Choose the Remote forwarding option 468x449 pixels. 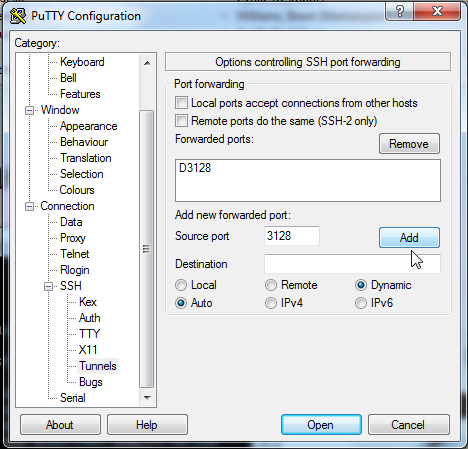(x=271, y=285)
